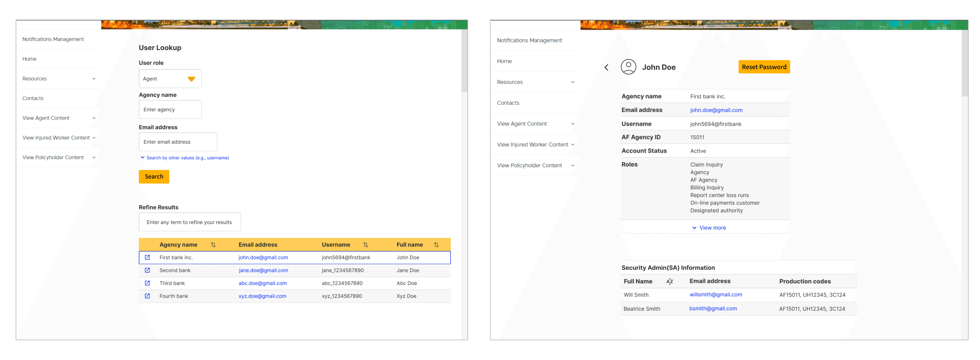Select username 'abc_1234567890' in results
The width and height of the screenshot is (980, 360).
coord(342,283)
